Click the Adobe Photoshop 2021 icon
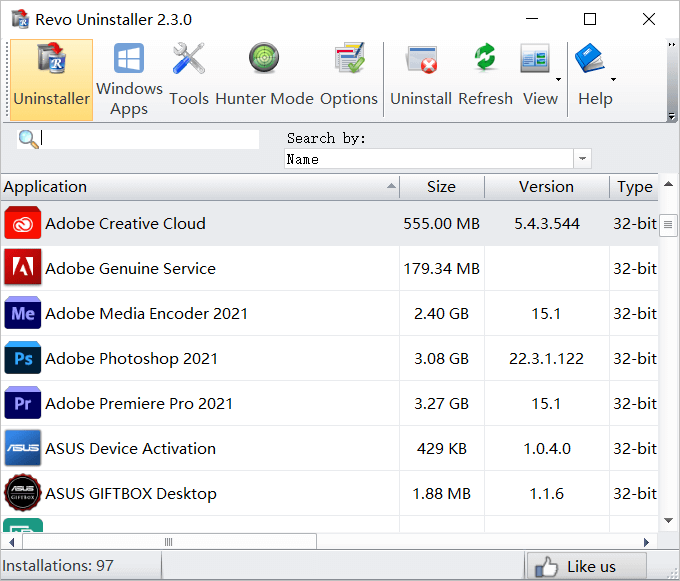This screenshot has width=680, height=581. click(22, 358)
